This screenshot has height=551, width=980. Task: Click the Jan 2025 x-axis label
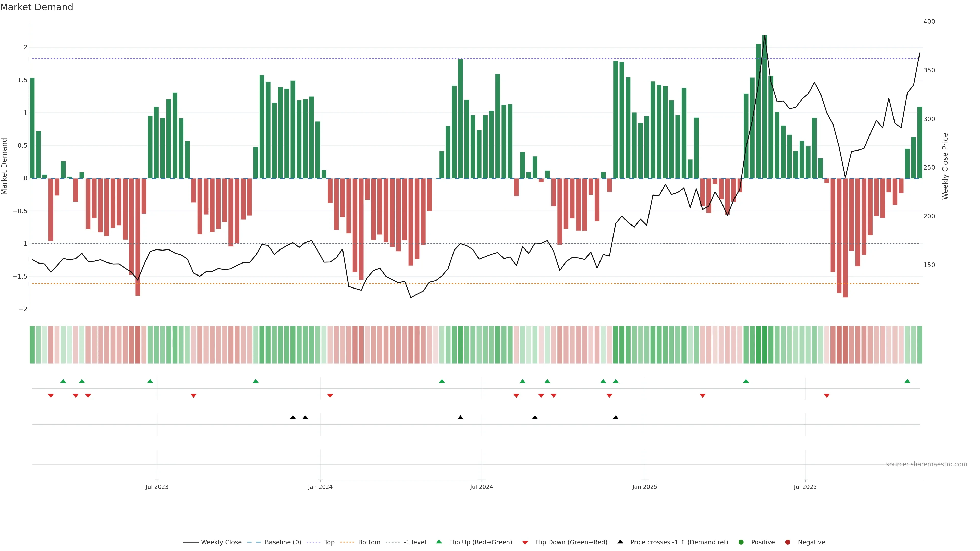coord(644,487)
